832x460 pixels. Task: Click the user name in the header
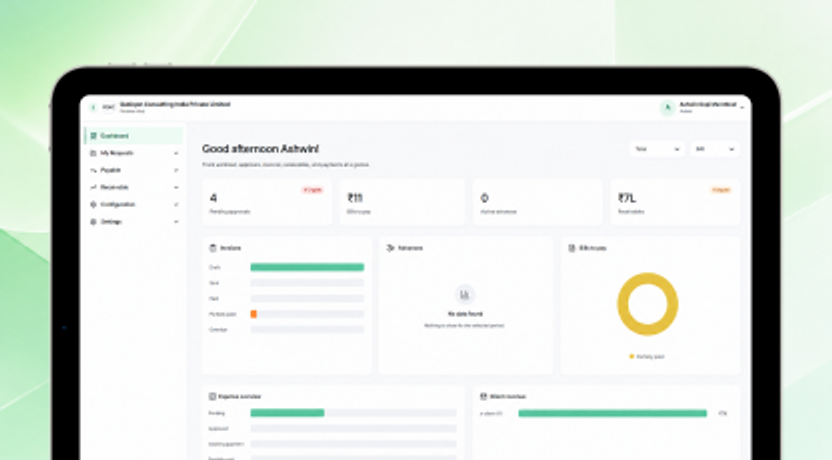707,105
